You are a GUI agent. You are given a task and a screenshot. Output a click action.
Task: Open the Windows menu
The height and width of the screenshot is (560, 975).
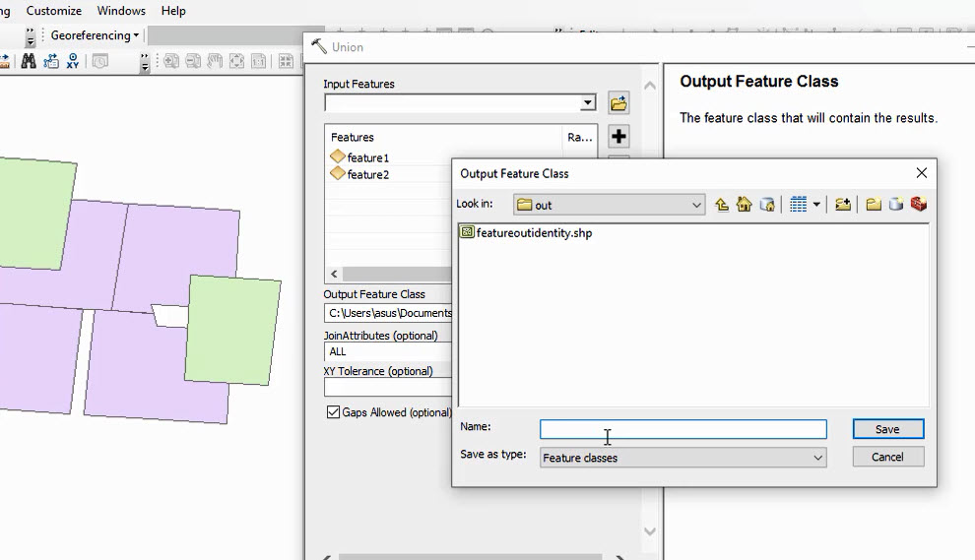[121, 11]
